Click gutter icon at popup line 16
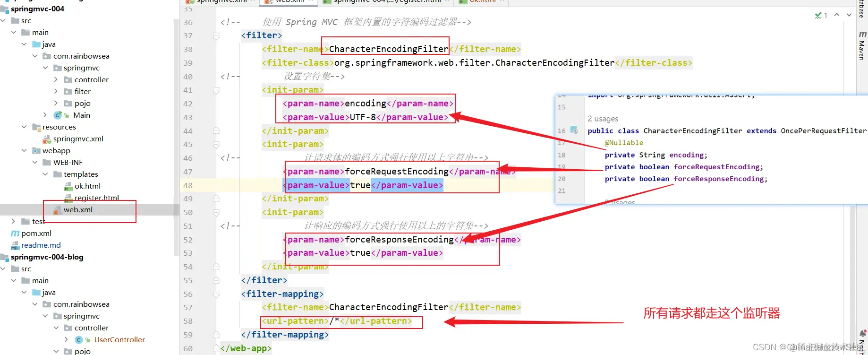The image size is (868, 355). coord(574,130)
